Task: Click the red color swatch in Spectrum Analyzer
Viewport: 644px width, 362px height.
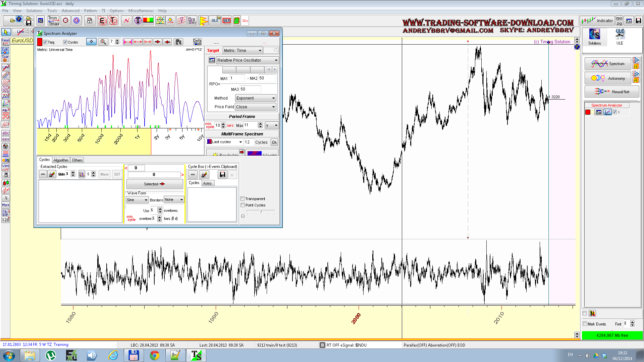Action: coord(40,42)
